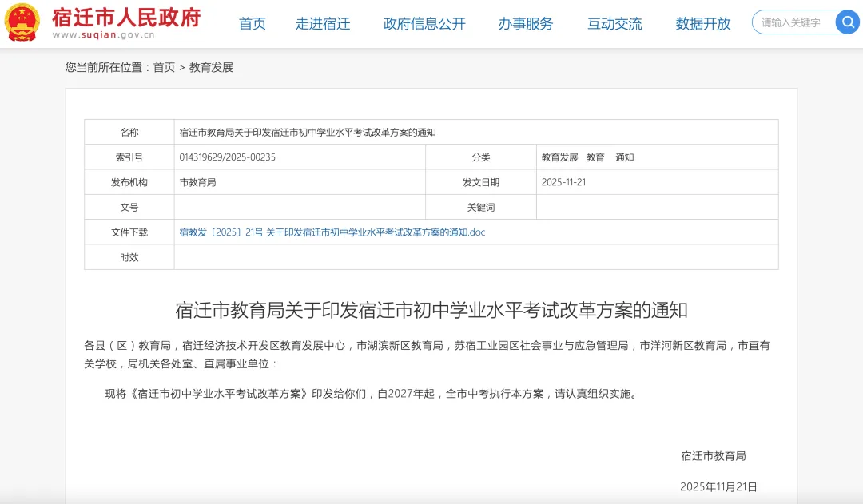
Task: Open the 政府信息公开 navigation menu
Action: tap(424, 23)
